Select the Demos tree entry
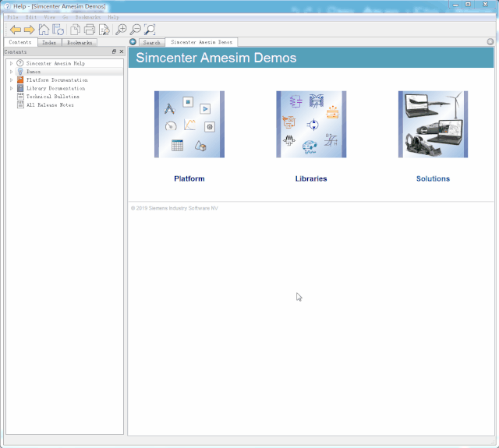Screen dimensions: 499x448 [34, 72]
